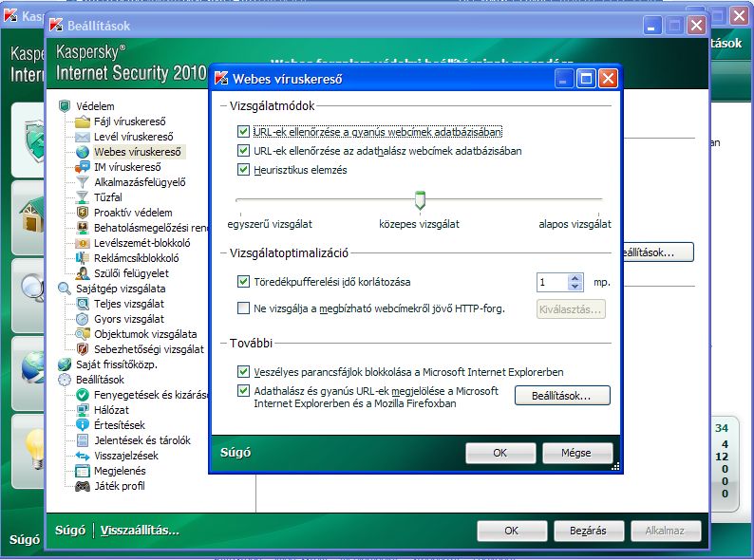Viewport: 754px width, 560px height.
Task: Click the heuristic analysis level slider handle
Action: pyautogui.click(x=420, y=200)
